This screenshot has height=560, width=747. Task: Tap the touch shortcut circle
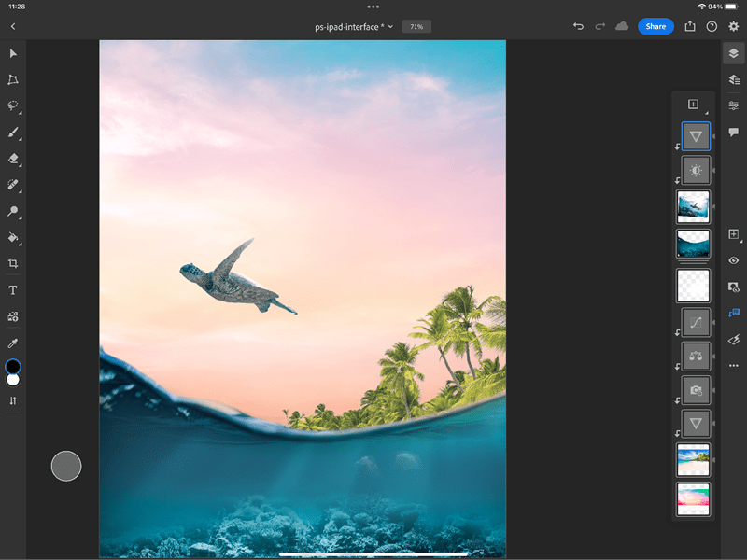pos(66,466)
